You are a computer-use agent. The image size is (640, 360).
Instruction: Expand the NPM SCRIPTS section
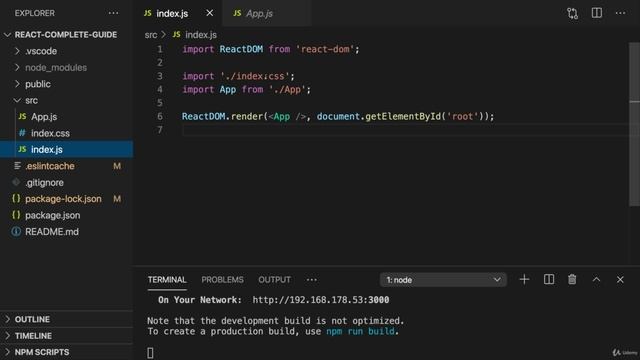67,352
